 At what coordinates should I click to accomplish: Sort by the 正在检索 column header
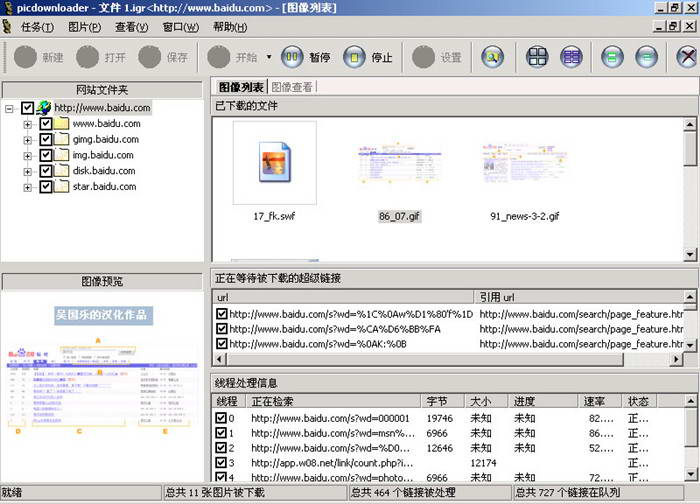point(333,401)
